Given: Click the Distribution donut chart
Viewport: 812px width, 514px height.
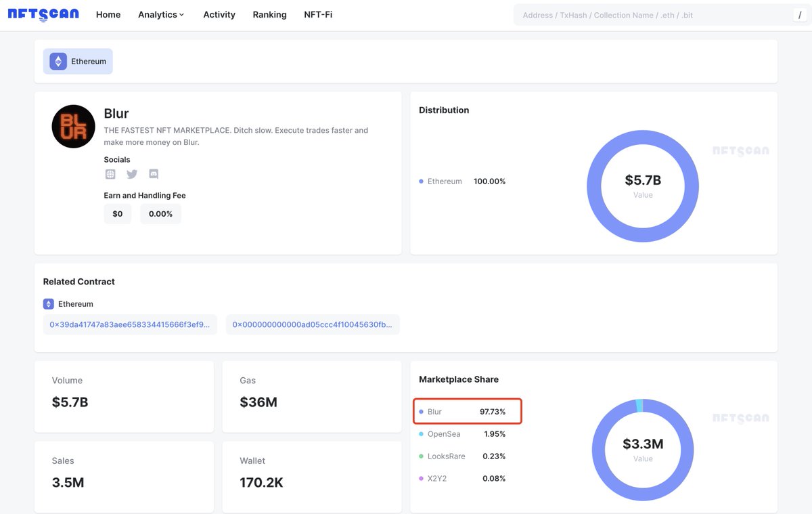Looking at the screenshot, I should coord(642,186).
